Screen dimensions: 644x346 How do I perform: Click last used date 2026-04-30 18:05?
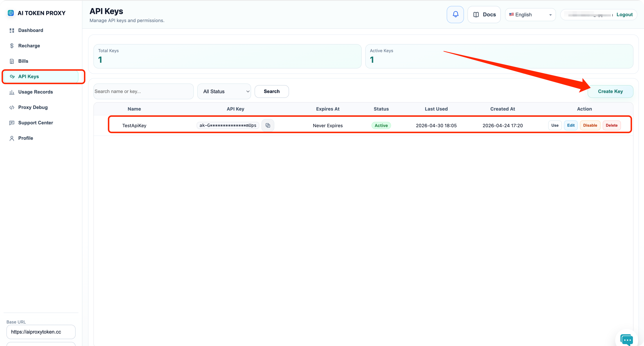click(436, 126)
